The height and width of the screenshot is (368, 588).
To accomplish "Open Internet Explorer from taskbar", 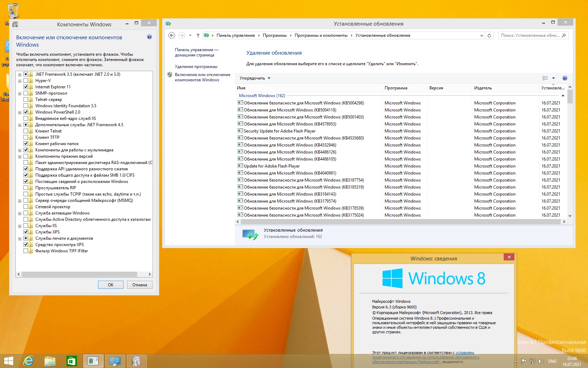I will tap(28, 361).
